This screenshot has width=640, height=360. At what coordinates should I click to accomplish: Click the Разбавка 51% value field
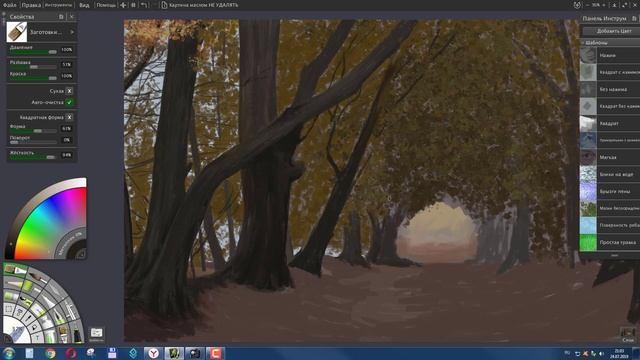click(67, 64)
